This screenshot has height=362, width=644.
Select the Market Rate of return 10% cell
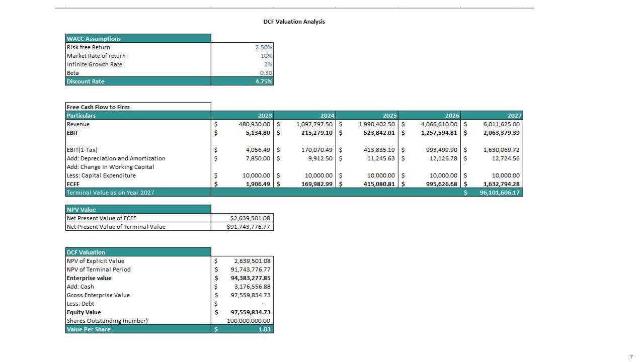266,56
